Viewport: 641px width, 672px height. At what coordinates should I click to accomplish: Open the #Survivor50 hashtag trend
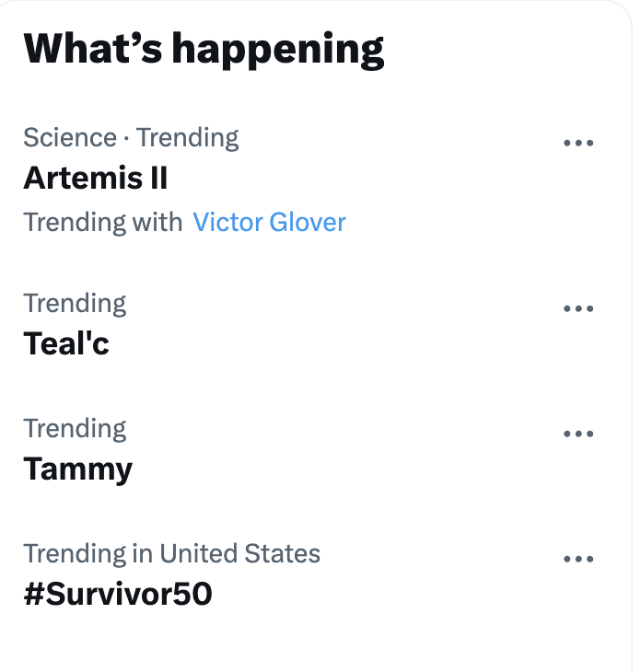(117, 595)
